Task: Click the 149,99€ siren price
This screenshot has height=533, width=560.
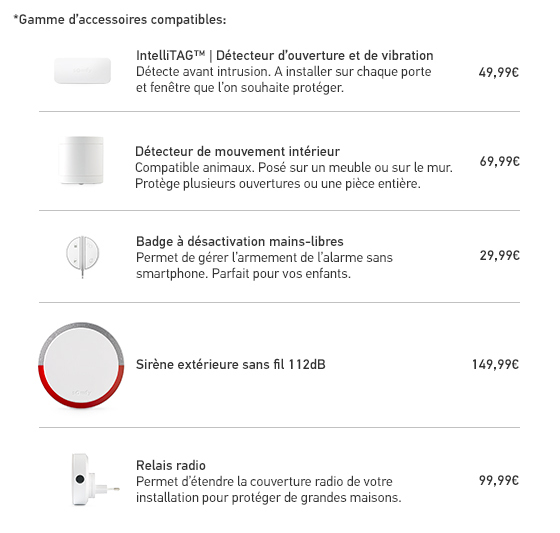Action: [495, 364]
